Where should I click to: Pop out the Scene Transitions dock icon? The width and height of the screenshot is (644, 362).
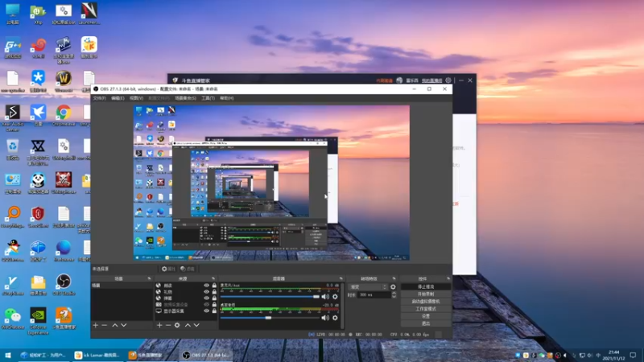click(x=394, y=278)
